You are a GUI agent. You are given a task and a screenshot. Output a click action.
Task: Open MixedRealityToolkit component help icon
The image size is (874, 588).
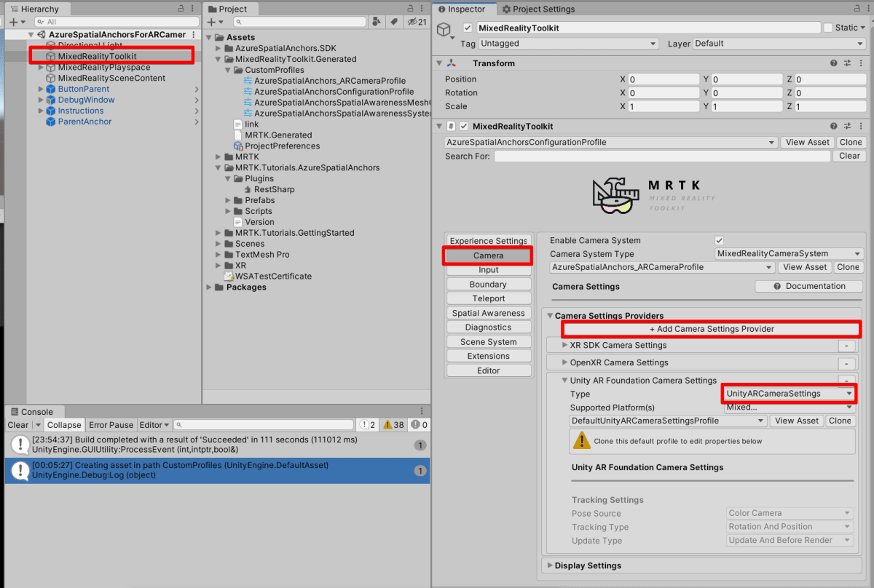[x=833, y=126]
